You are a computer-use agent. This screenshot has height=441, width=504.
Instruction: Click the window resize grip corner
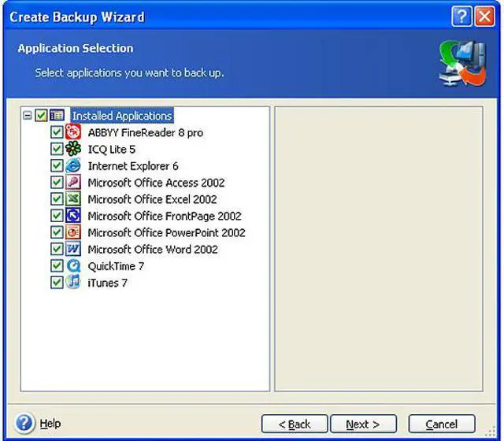click(491, 432)
